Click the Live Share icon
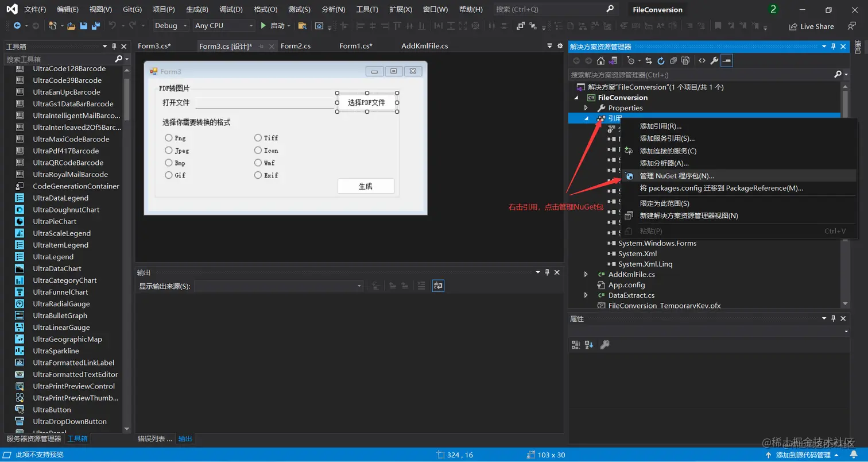The height and width of the screenshot is (462, 868). click(x=793, y=26)
